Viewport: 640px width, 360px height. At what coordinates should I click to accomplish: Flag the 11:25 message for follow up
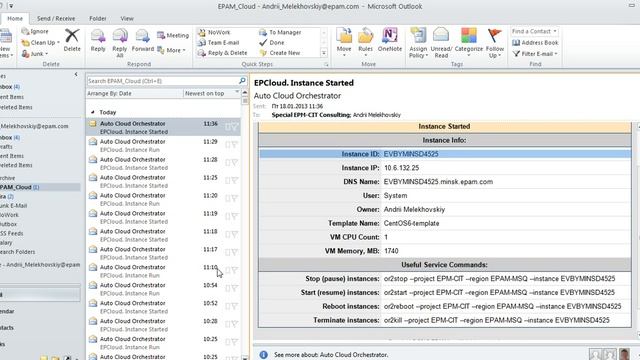pos(234,181)
